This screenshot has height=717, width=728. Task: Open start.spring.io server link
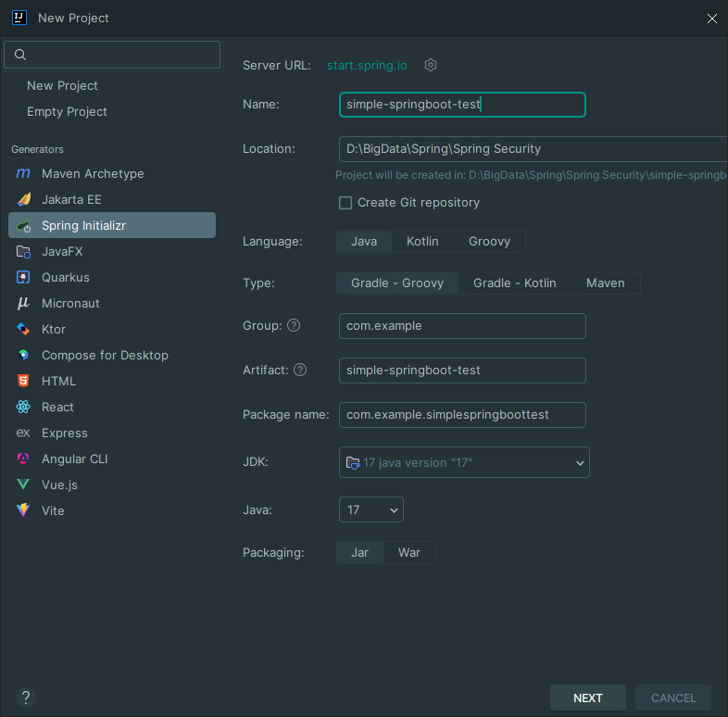tap(367, 66)
